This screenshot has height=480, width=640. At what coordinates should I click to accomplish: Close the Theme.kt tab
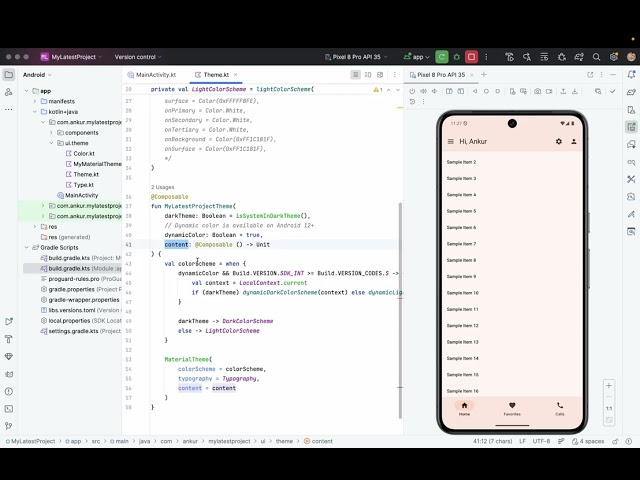point(236,75)
